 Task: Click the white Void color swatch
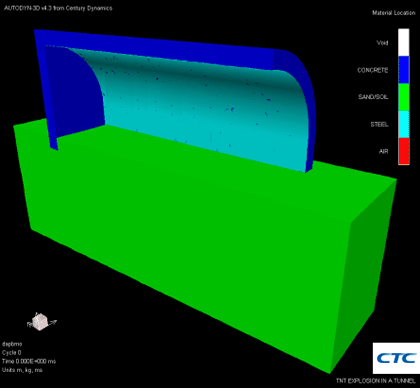[404, 42]
